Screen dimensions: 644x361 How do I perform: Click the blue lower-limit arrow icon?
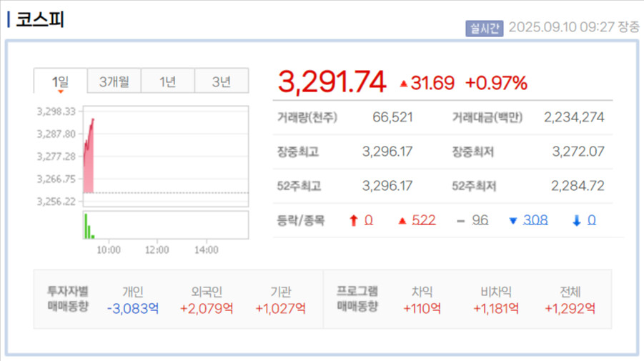pyautogui.click(x=577, y=221)
